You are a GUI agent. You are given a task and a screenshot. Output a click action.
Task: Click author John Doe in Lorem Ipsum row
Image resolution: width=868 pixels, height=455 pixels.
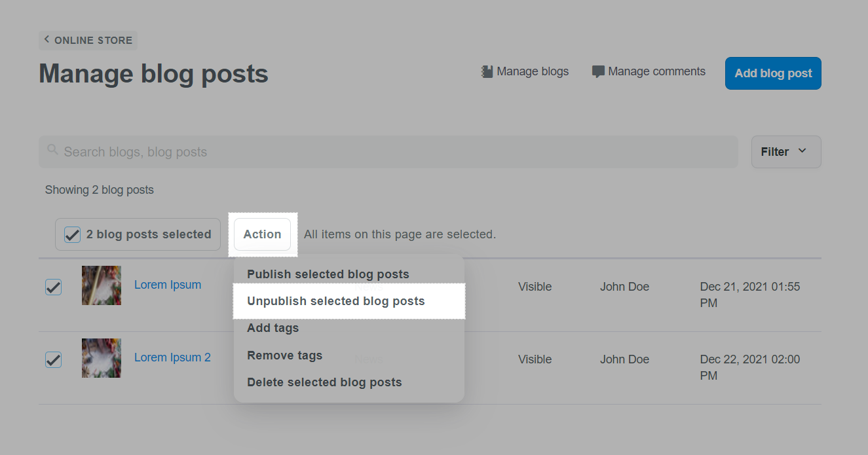click(624, 287)
